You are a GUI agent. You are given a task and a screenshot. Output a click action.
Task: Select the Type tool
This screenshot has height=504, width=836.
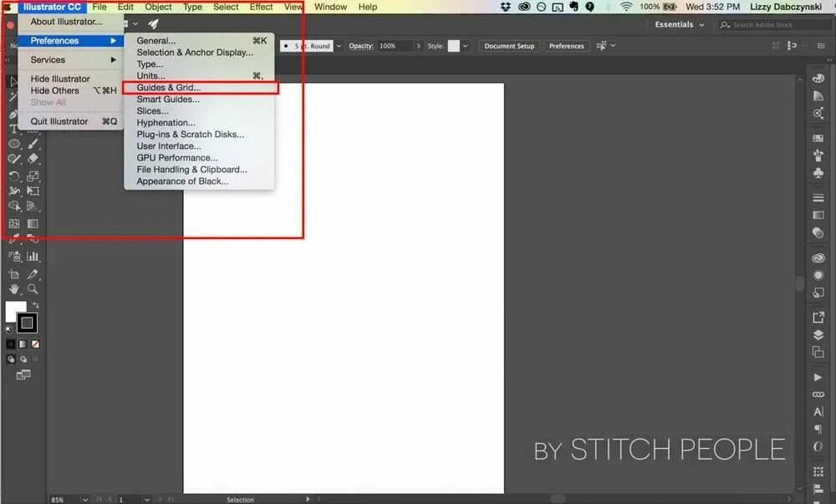tap(13, 129)
